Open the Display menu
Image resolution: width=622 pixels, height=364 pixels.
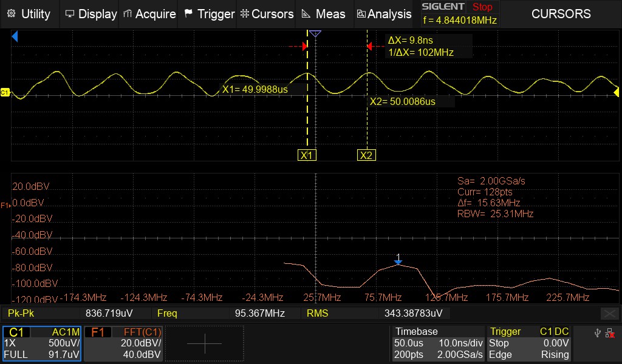click(x=91, y=14)
